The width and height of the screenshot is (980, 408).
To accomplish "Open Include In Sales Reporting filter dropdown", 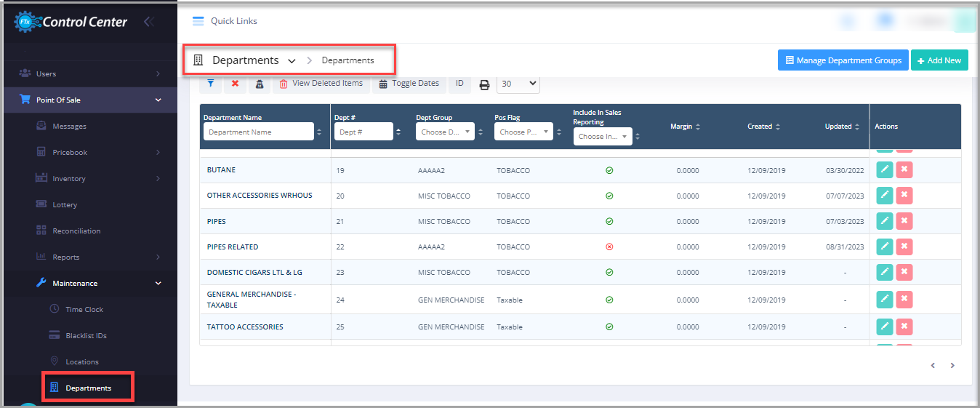I will (603, 137).
